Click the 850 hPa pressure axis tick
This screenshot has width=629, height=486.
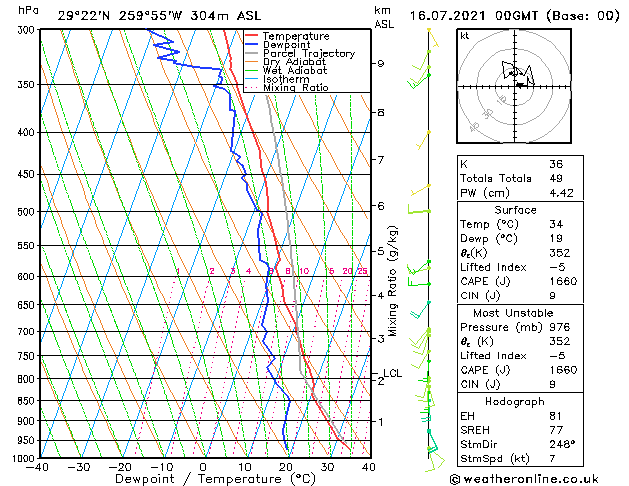click(x=28, y=401)
